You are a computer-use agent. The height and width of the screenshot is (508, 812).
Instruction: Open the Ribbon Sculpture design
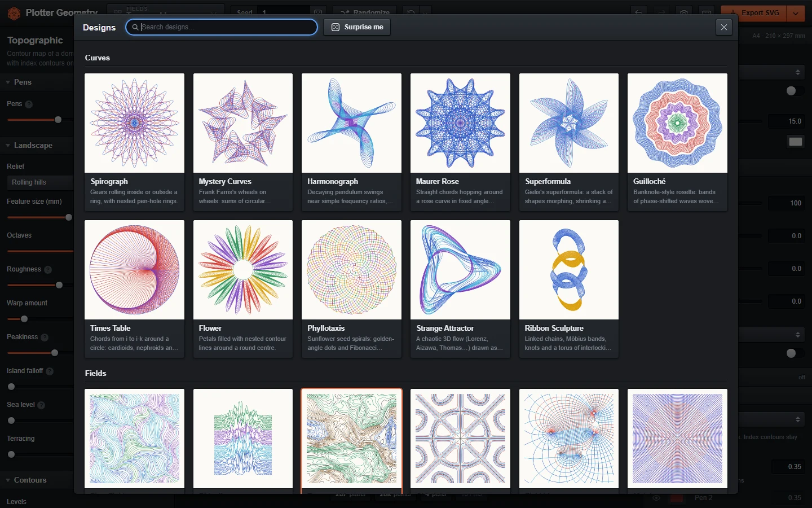569,289
